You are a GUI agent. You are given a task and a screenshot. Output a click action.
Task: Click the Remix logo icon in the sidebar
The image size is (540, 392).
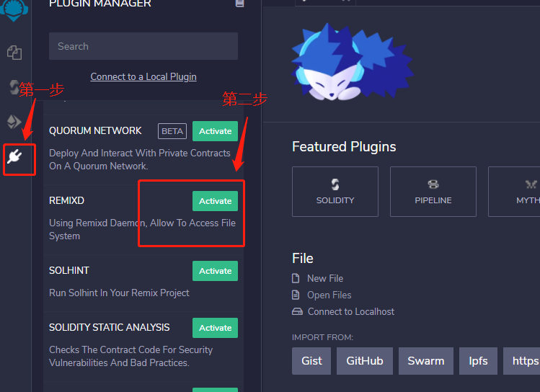tap(14, 9)
